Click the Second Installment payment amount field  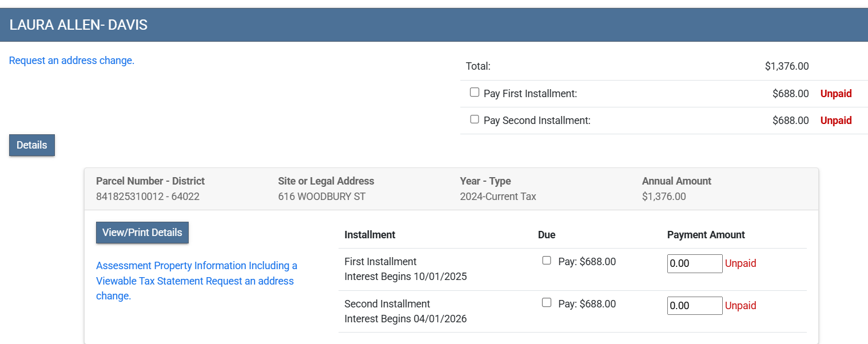[694, 306]
